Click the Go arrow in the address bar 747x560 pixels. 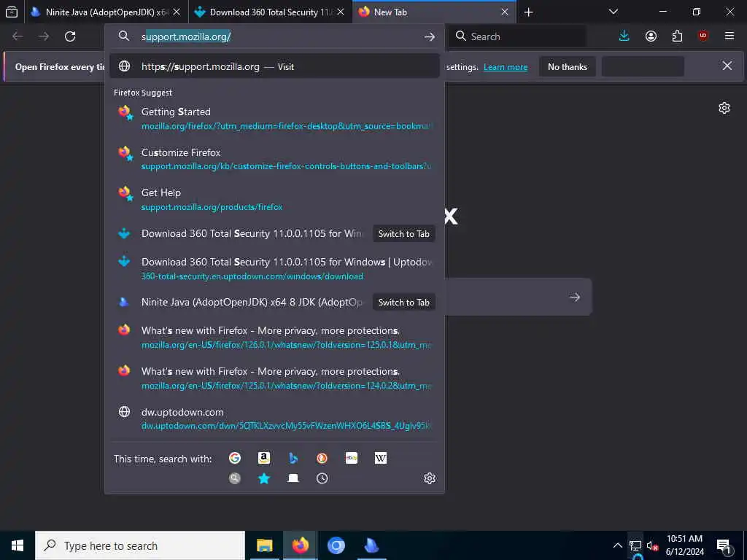pyautogui.click(x=429, y=36)
